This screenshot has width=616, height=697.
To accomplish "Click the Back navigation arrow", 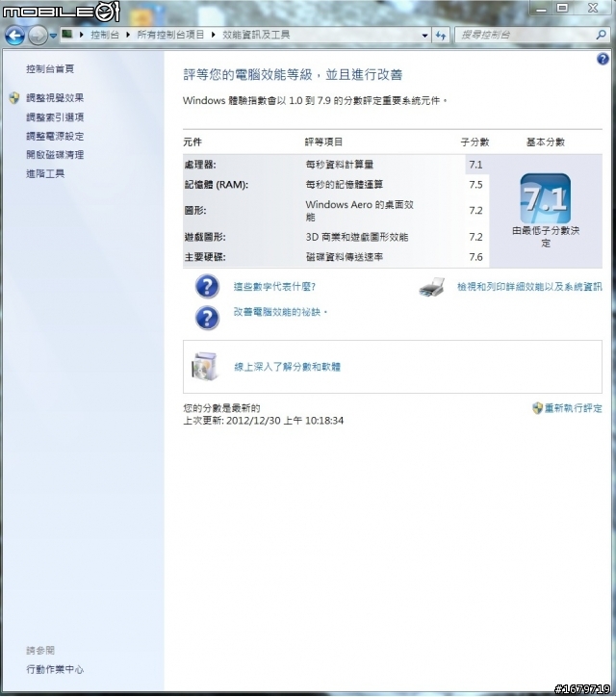I will pyautogui.click(x=14, y=36).
